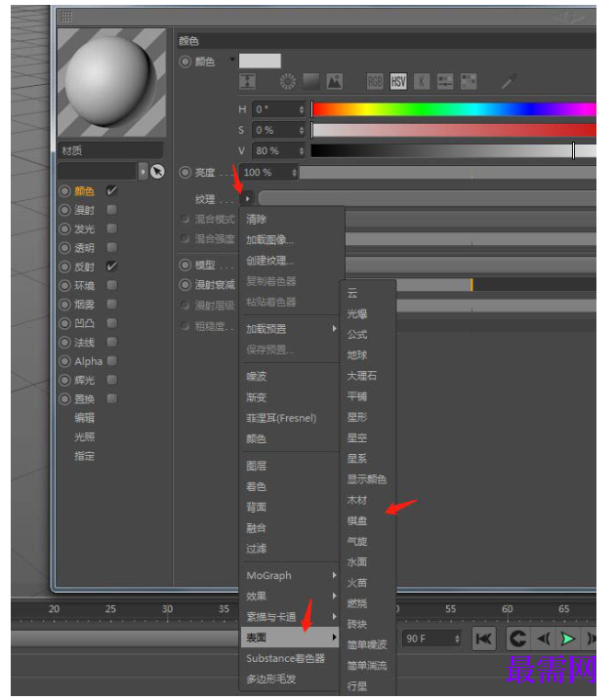Click the light gray color swatch

pyautogui.click(x=260, y=61)
